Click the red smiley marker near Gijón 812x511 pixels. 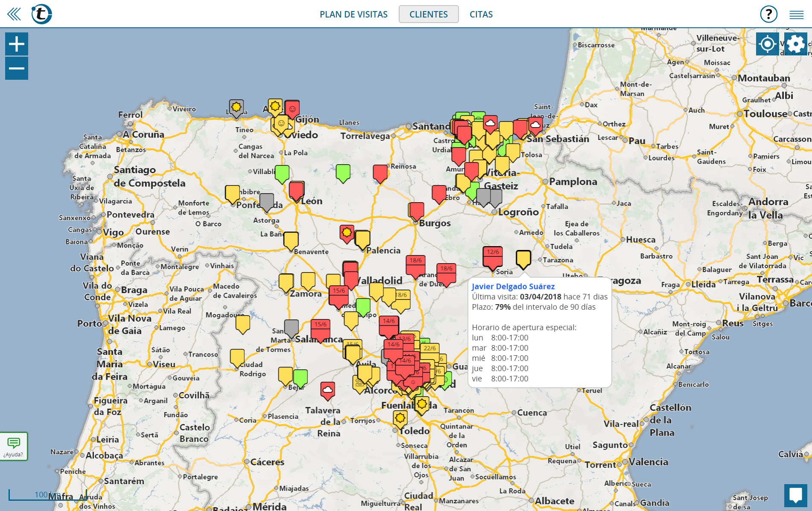pos(292,110)
